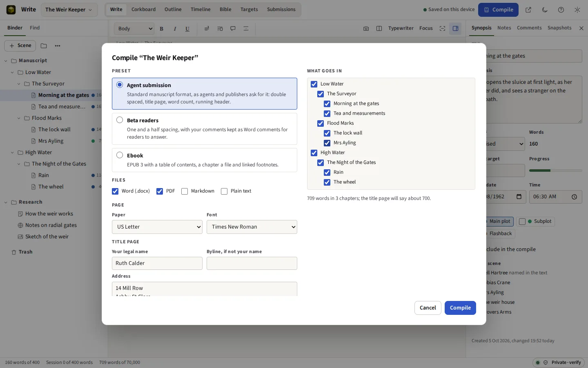Uncheck Mrs Ayling in What Goes In
The image size is (588, 368).
327,143
